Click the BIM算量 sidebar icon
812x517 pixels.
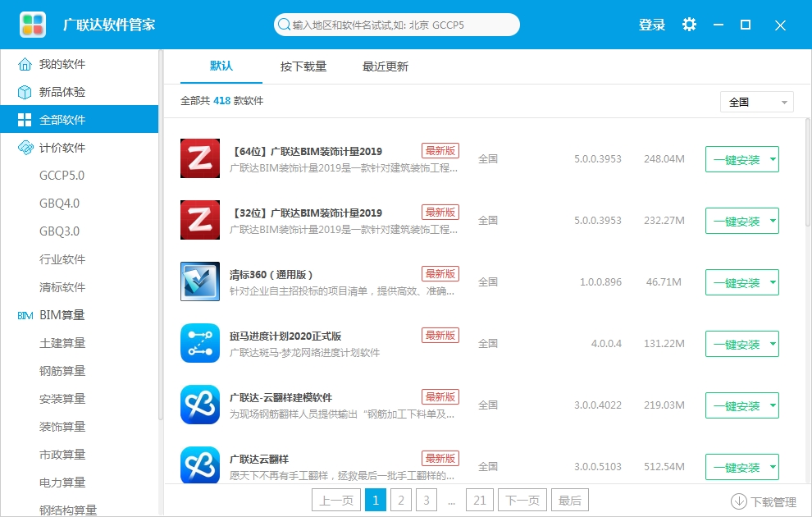click(25, 315)
